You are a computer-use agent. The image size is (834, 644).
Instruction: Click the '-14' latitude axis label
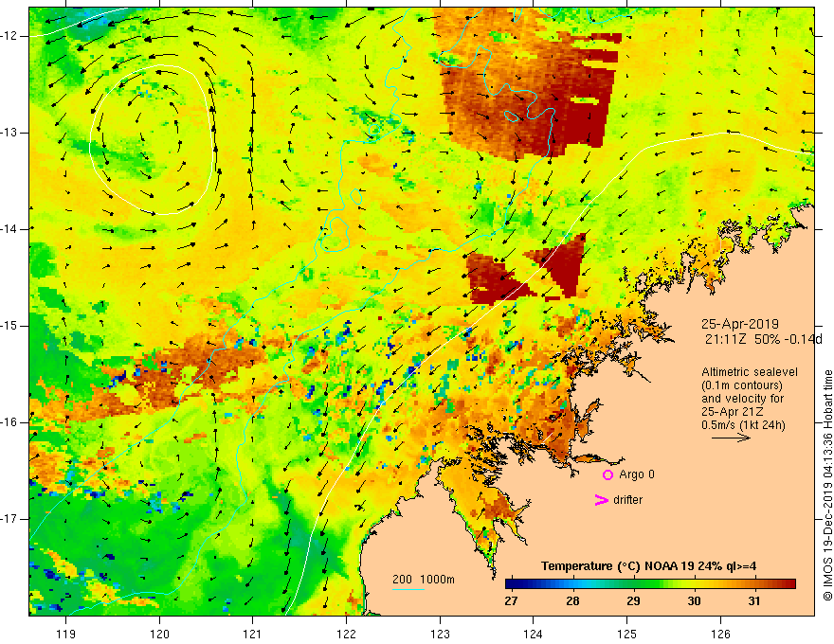10,229
